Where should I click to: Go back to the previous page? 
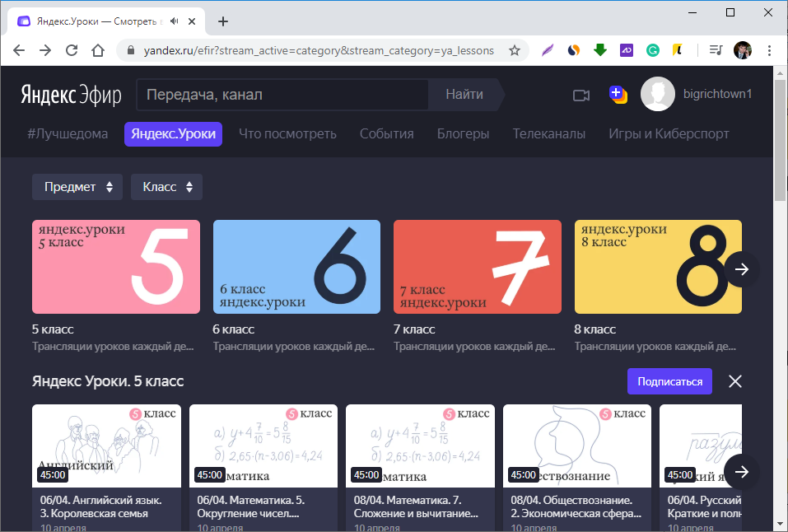point(19,50)
